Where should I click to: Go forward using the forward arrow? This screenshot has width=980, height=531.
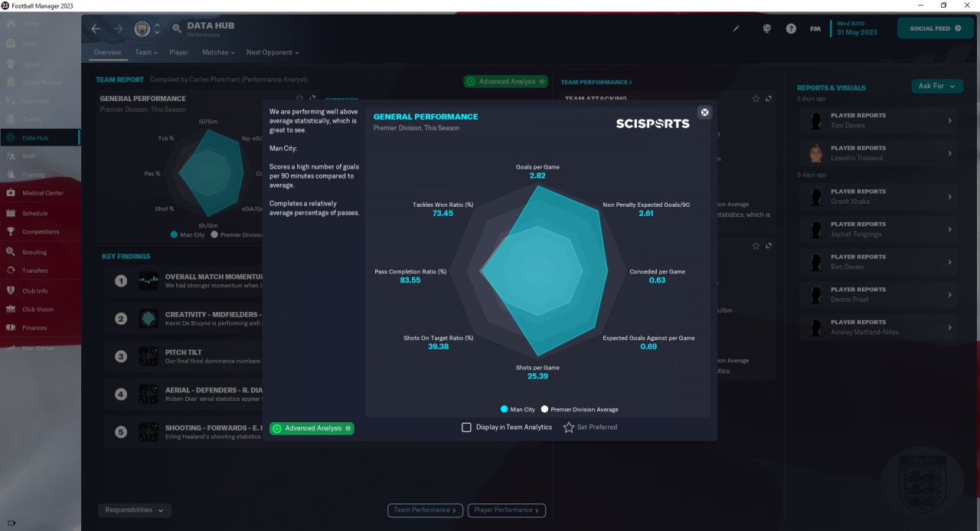tap(118, 29)
